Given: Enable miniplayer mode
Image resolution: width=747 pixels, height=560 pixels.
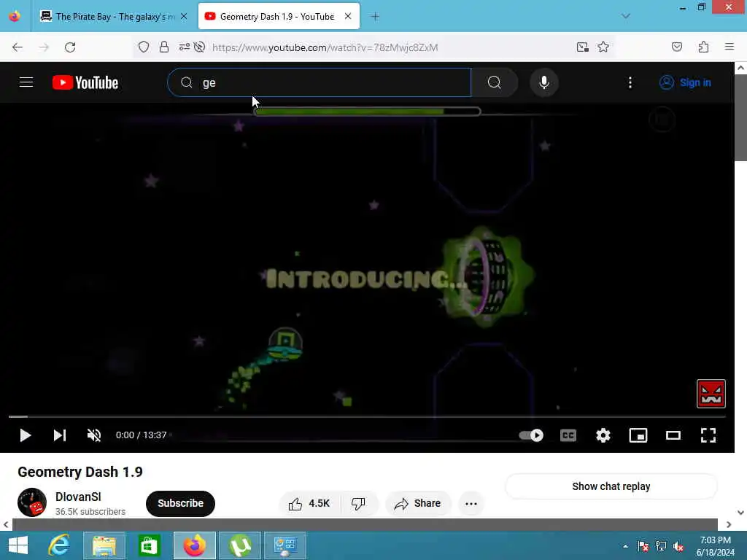Looking at the screenshot, I should coord(638,435).
